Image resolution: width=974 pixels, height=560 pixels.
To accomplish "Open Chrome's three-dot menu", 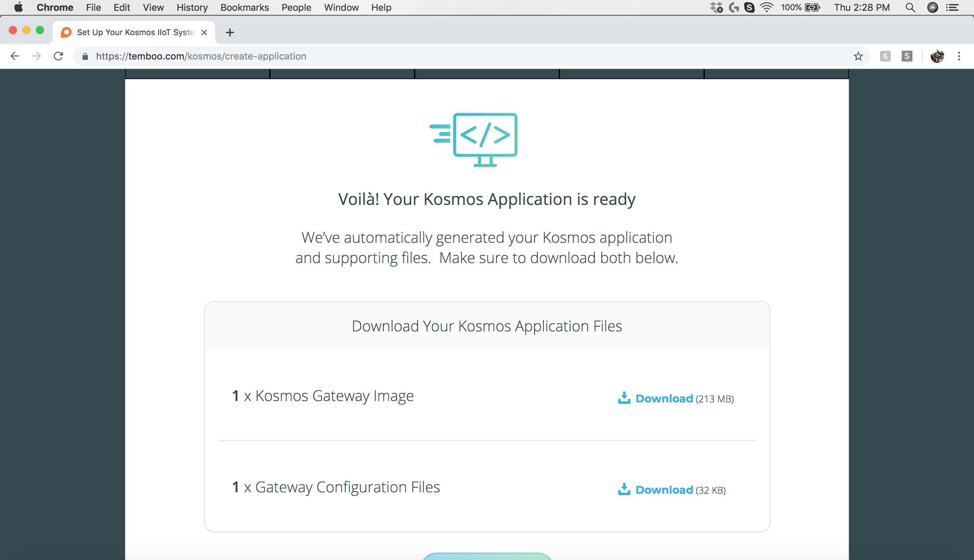I will (959, 56).
